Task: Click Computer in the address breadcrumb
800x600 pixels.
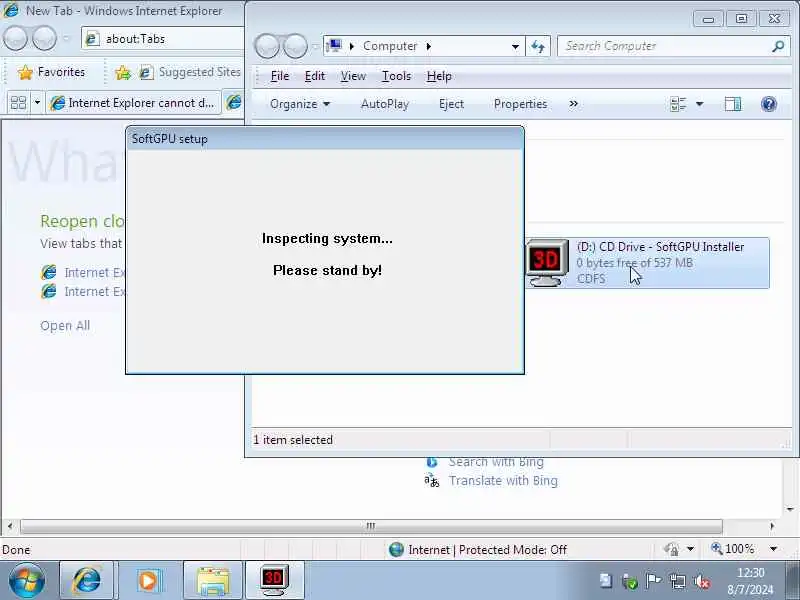Action: [x=390, y=46]
